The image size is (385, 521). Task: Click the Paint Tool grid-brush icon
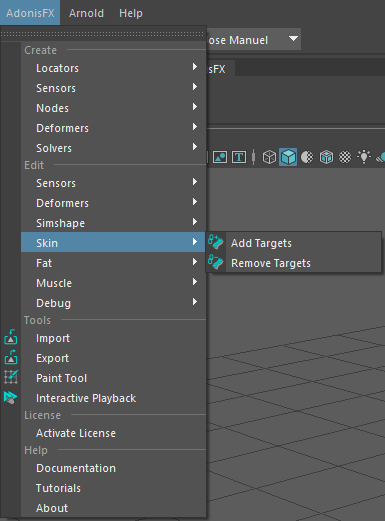point(11,377)
